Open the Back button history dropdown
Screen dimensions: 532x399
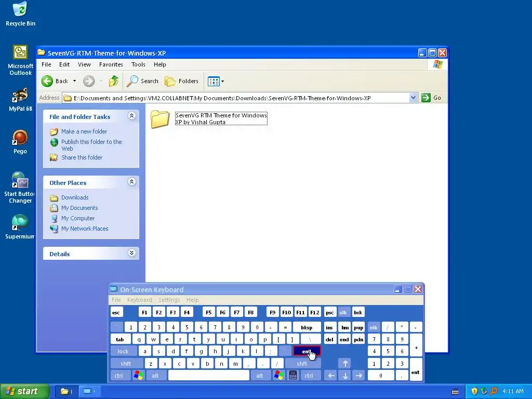click(x=75, y=81)
